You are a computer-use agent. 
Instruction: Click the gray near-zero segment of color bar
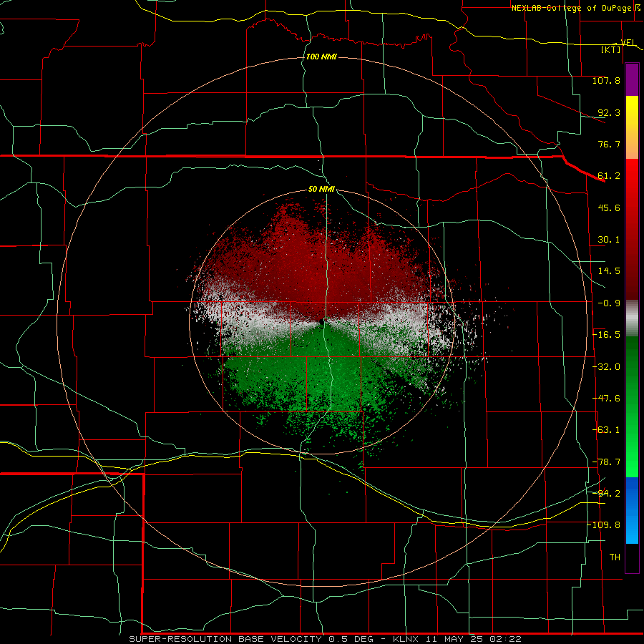click(x=632, y=318)
